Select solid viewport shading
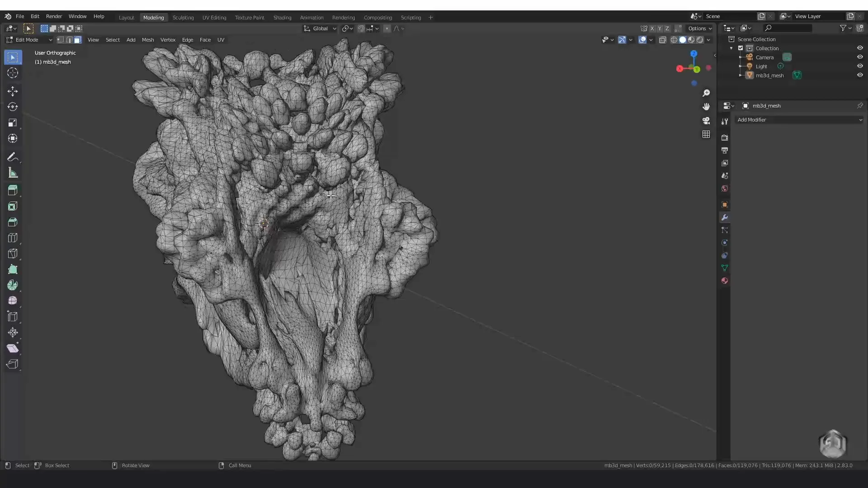Viewport: 868px width, 488px height. coord(683,40)
